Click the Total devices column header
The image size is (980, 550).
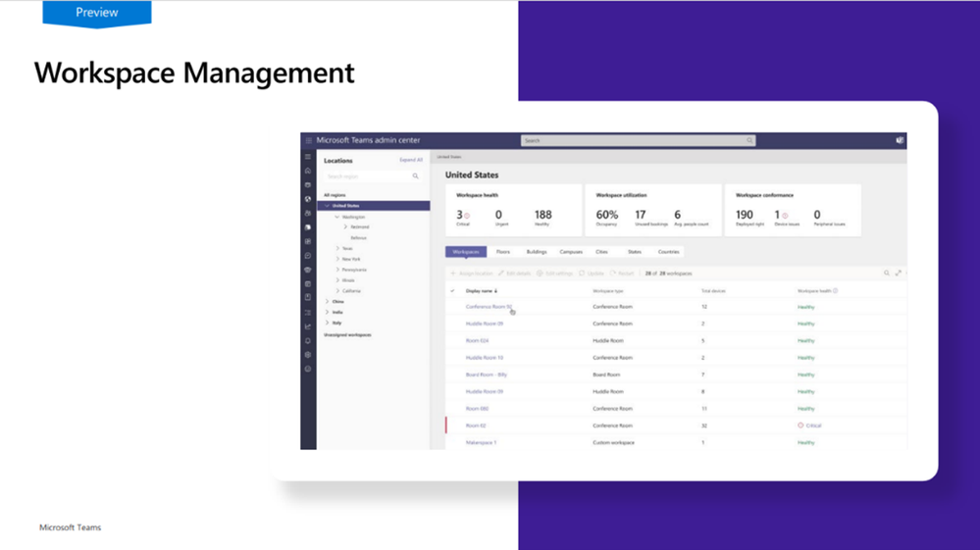pyautogui.click(x=713, y=291)
